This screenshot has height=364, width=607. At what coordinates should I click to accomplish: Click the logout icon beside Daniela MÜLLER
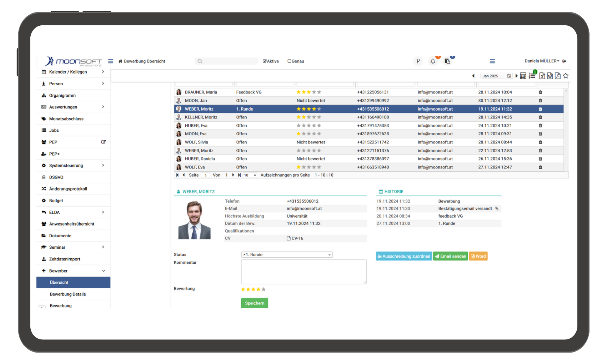[x=565, y=61]
